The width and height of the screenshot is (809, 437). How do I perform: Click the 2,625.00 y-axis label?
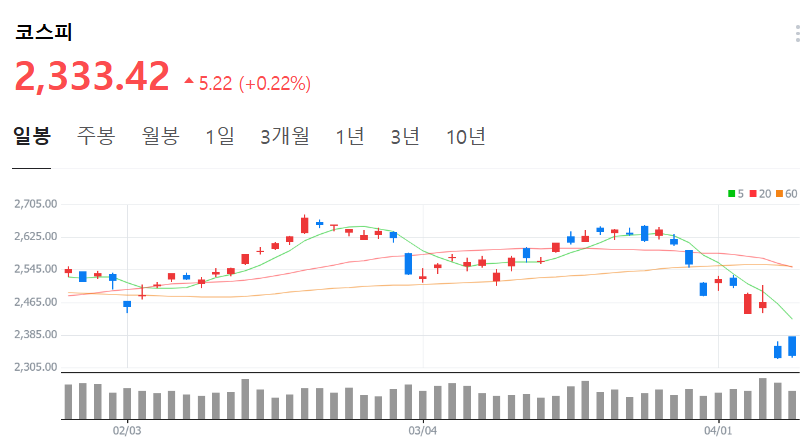36,236
